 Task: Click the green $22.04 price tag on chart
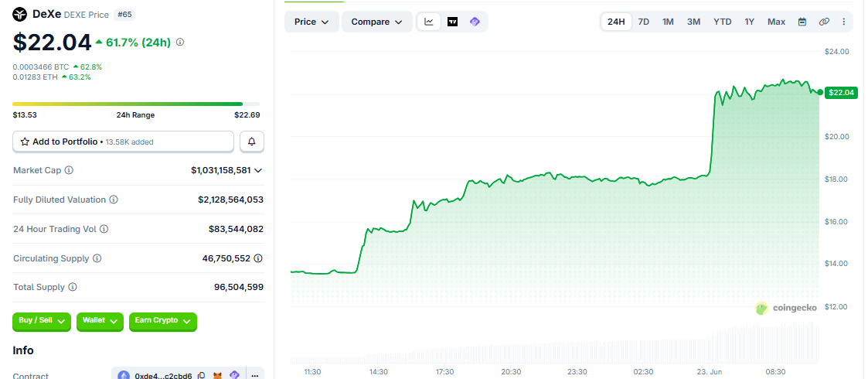click(x=841, y=93)
